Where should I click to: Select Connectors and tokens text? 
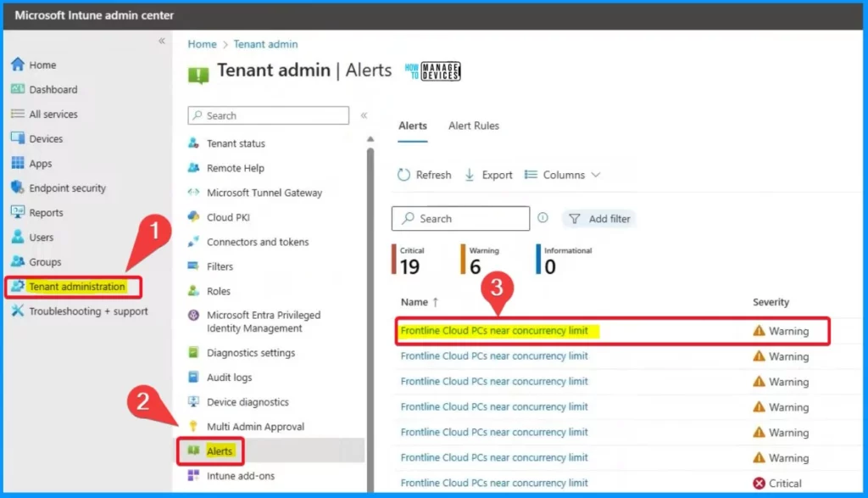click(x=258, y=242)
